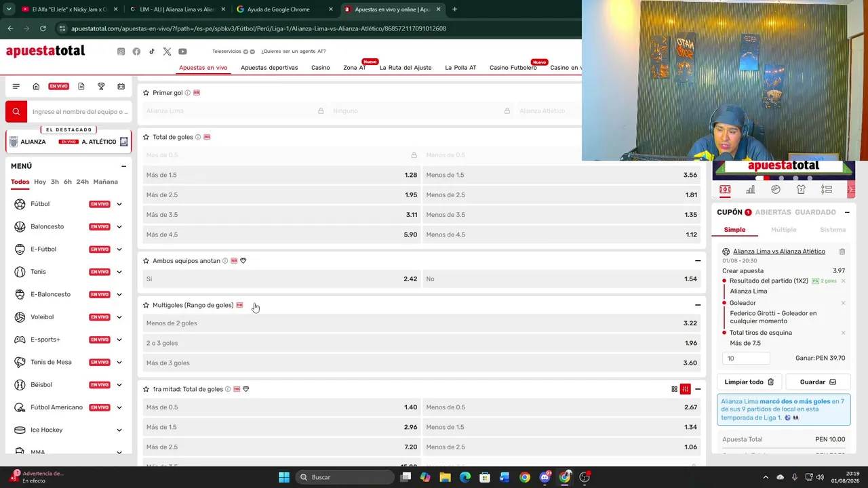Image resolution: width=868 pixels, height=488 pixels.
Task: Open the Instagram social link
Action: click(121, 52)
